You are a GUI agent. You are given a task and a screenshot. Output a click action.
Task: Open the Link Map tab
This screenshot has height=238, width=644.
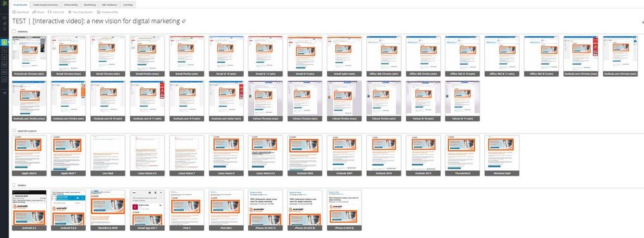tap(128, 5)
